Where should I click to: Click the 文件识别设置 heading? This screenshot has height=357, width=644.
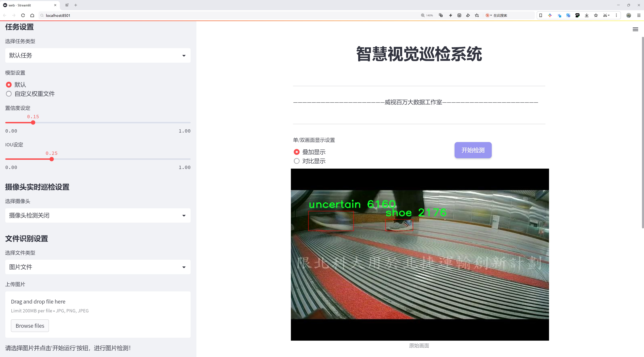pos(26,239)
